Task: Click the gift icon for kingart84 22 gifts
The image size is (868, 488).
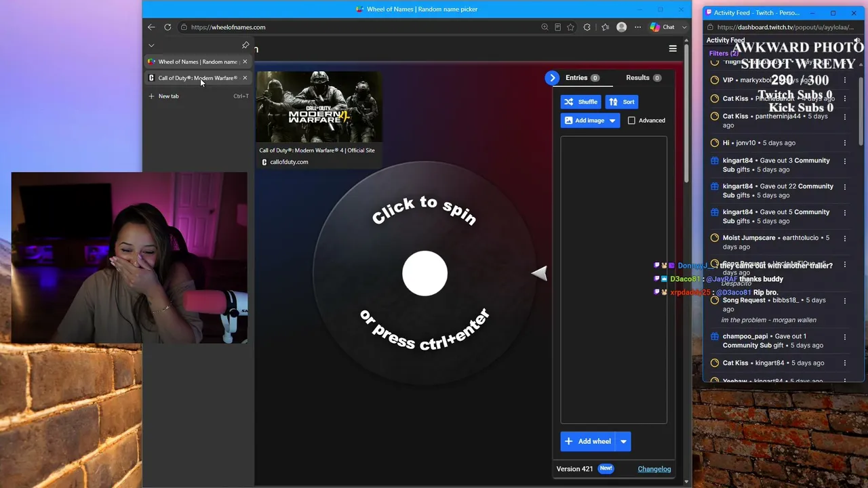Action: (714, 186)
